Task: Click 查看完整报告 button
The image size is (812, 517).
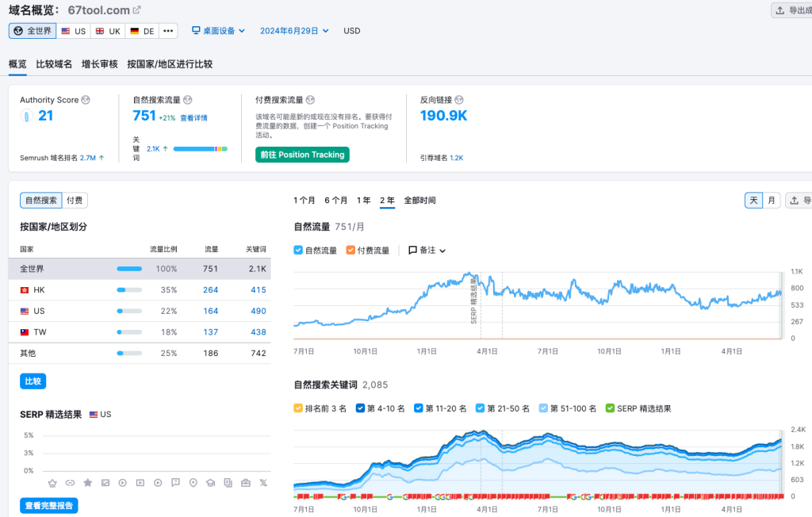Action: [48, 506]
